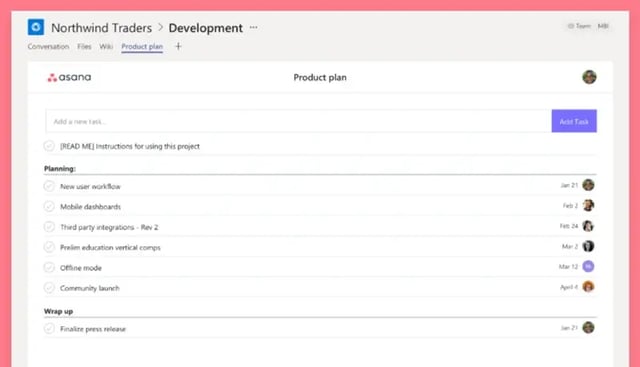Open the user avatar in the Product plan header

pos(589,77)
